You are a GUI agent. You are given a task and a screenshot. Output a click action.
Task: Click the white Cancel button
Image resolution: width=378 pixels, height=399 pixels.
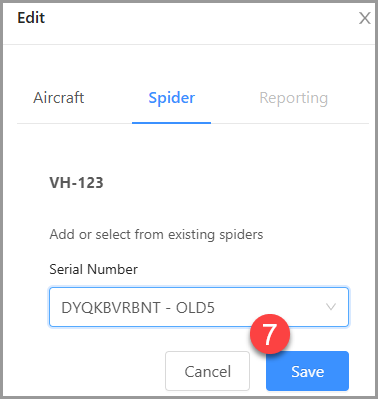[207, 371]
